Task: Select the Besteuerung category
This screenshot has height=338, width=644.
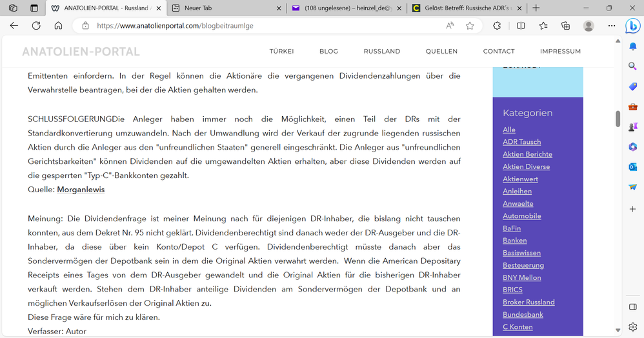Action: coord(523,265)
